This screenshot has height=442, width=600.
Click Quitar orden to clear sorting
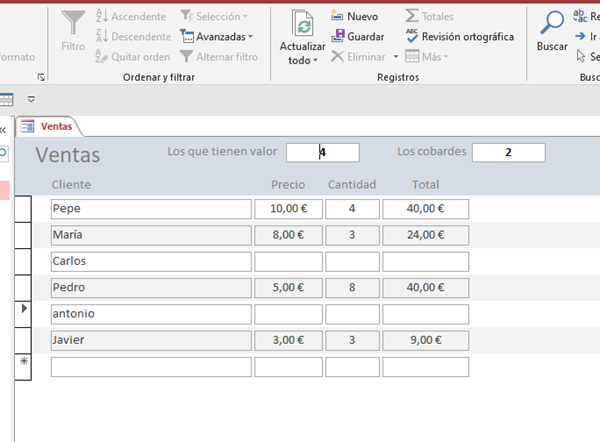[132, 57]
